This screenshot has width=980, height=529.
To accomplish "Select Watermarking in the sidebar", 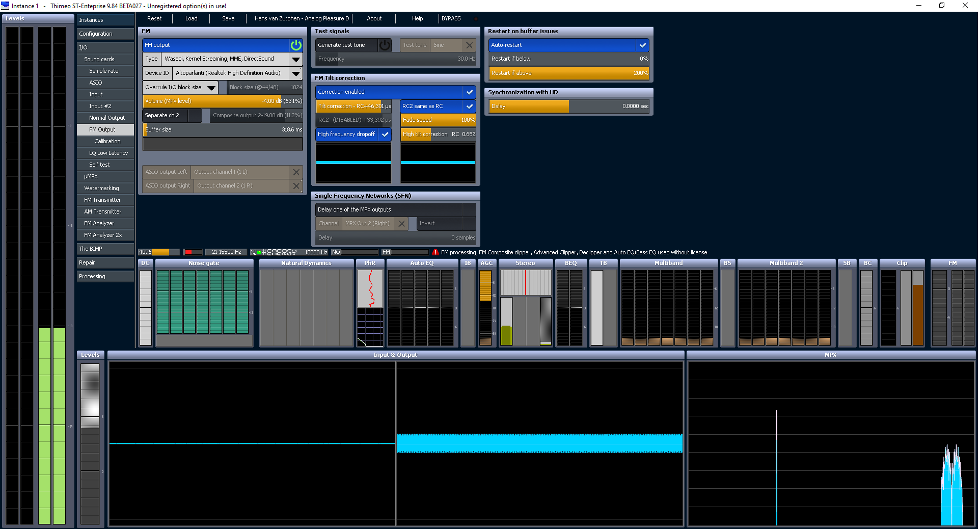I will (105, 188).
